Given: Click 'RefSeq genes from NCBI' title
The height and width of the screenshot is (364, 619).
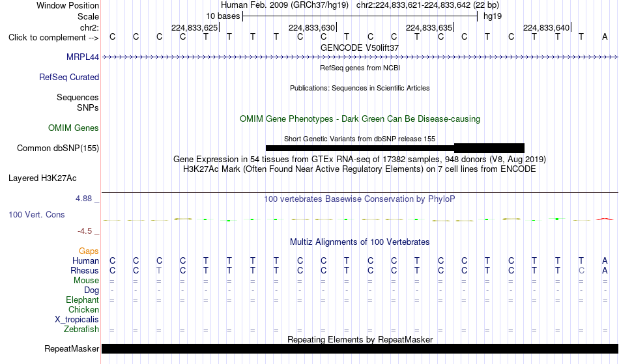Looking at the screenshot, I should click(x=360, y=68).
